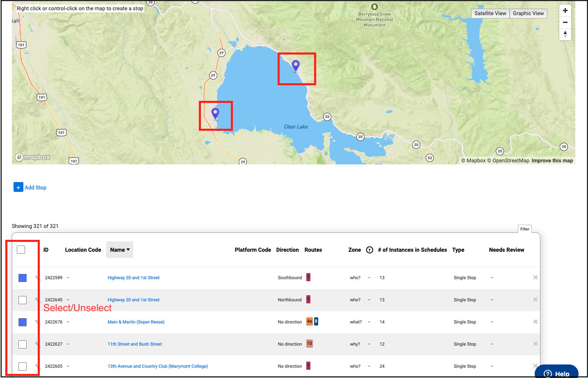Edit stop 2422627 using its pencil icon
The width and height of the screenshot is (588, 378).
(x=37, y=344)
